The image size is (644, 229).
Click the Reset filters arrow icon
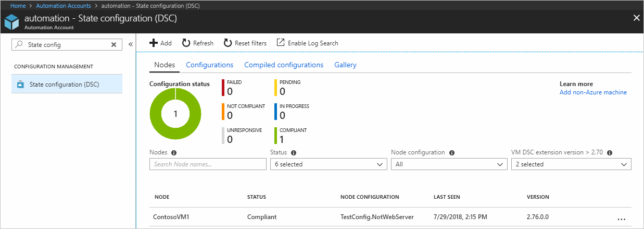[x=228, y=43]
